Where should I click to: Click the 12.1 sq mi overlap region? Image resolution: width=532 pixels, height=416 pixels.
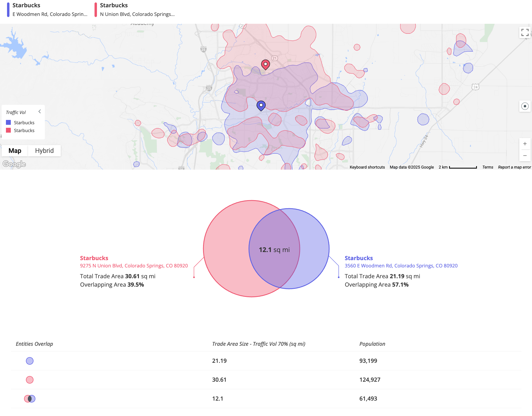point(274,250)
